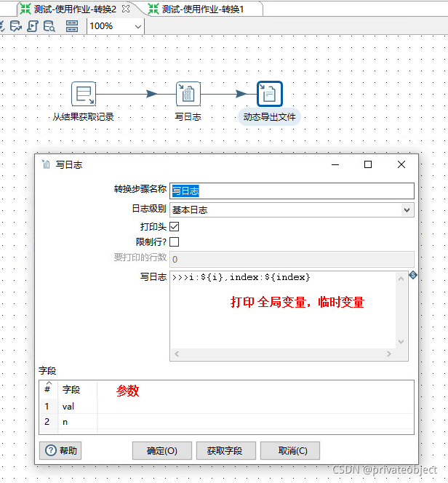Screen dimensions: 448x483
Task: Maximize the 写日志 dialog
Action: (x=368, y=164)
